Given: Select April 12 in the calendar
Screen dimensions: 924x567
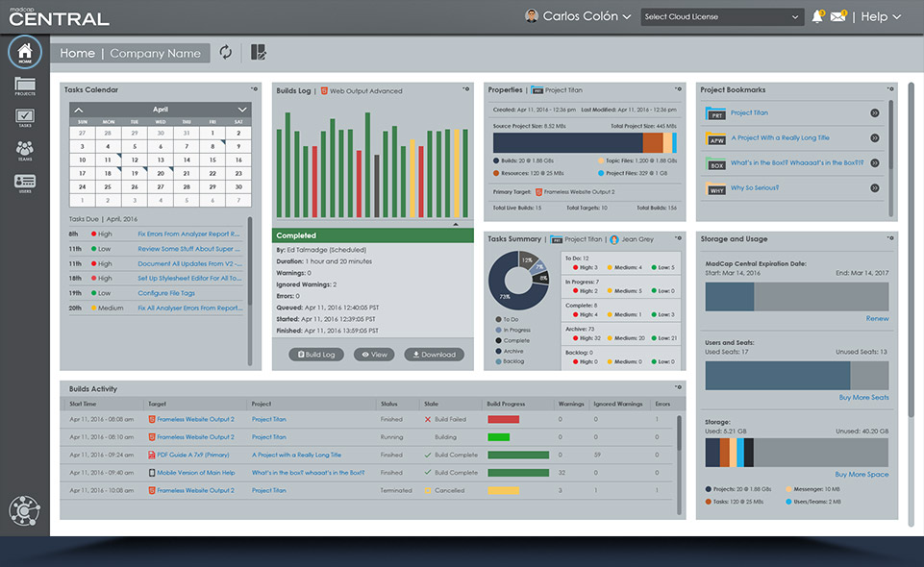Looking at the screenshot, I should (135, 160).
